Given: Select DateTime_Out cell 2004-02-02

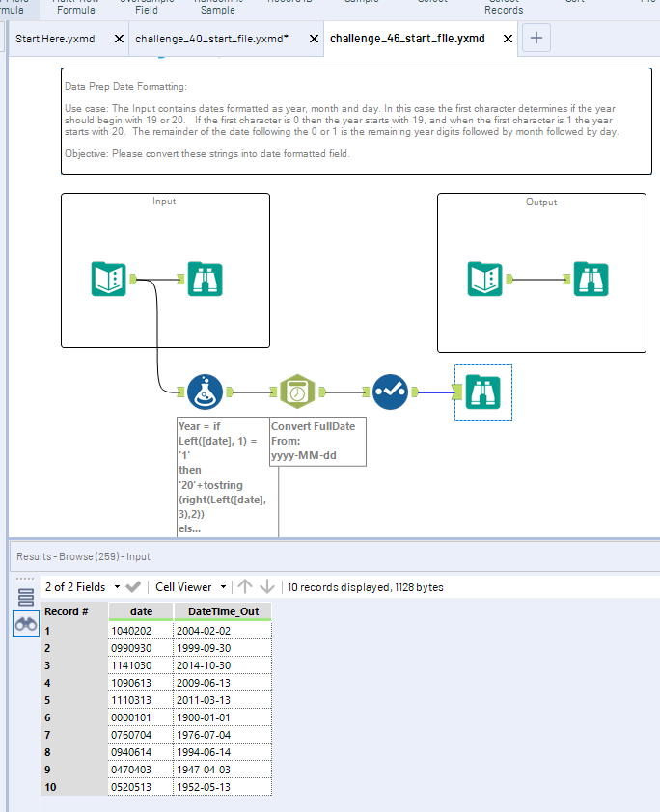Looking at the screenshot, I should tap(223, 631).
